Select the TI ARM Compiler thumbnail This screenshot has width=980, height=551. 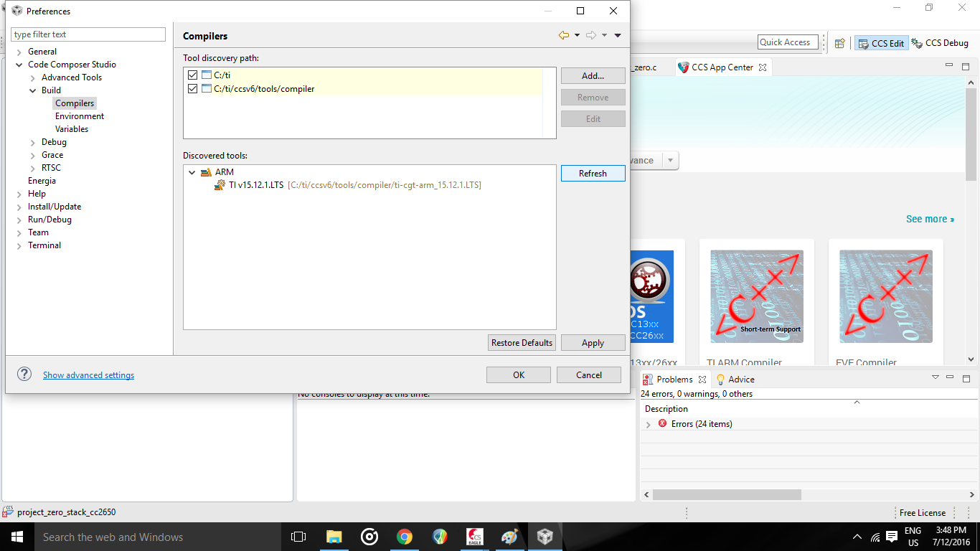757,296
